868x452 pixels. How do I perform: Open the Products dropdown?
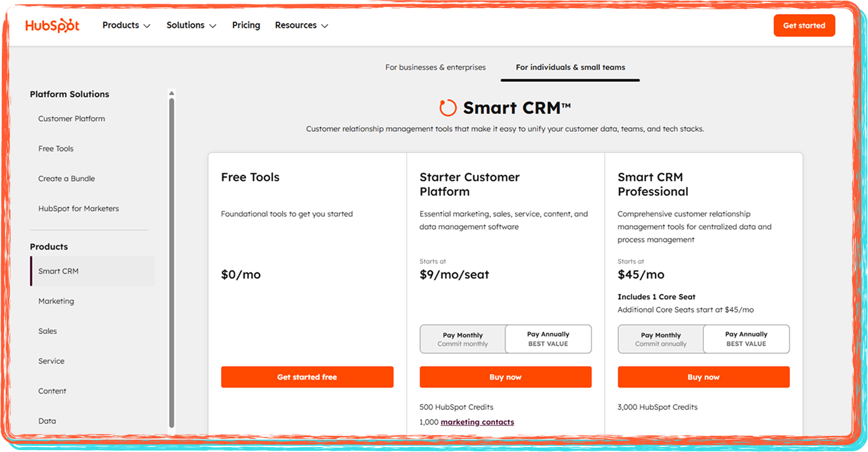click(126, 25)
